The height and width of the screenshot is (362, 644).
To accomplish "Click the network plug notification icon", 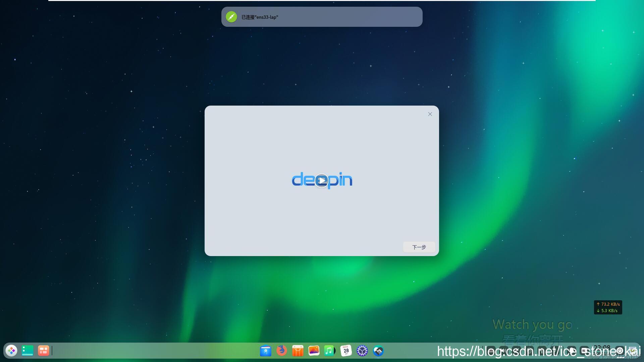I will pyautogui.click(x=231, y=17).
